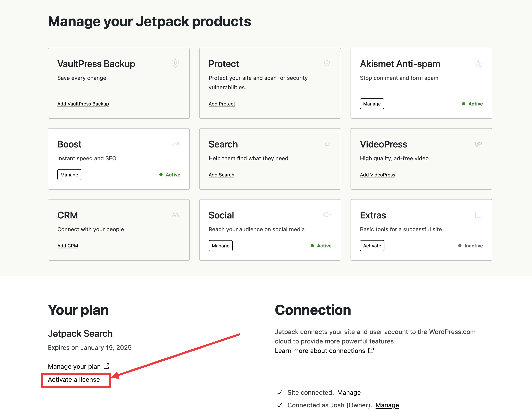
Task: Click external link icon beside Learn more about connections
Action: (x=371, y=350)
